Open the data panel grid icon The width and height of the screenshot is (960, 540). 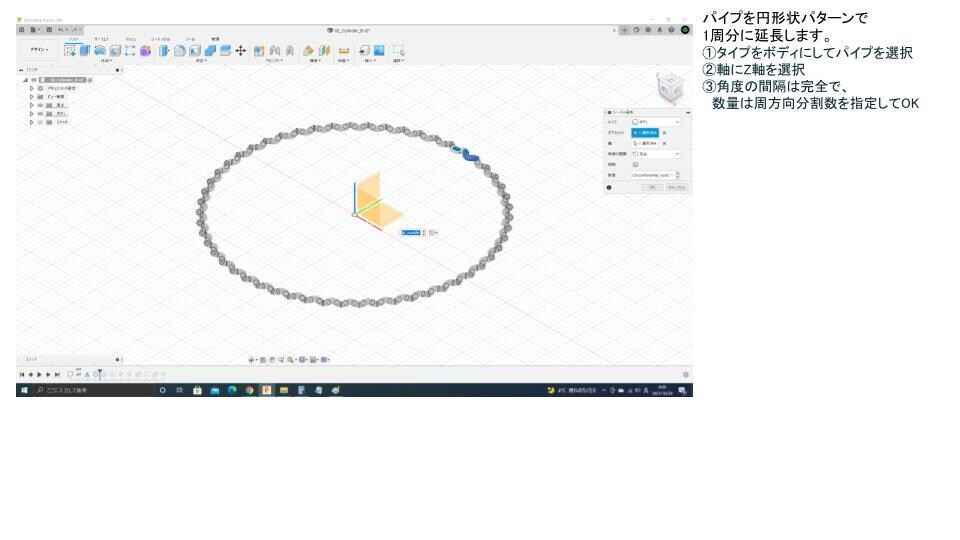coord(21,29)
